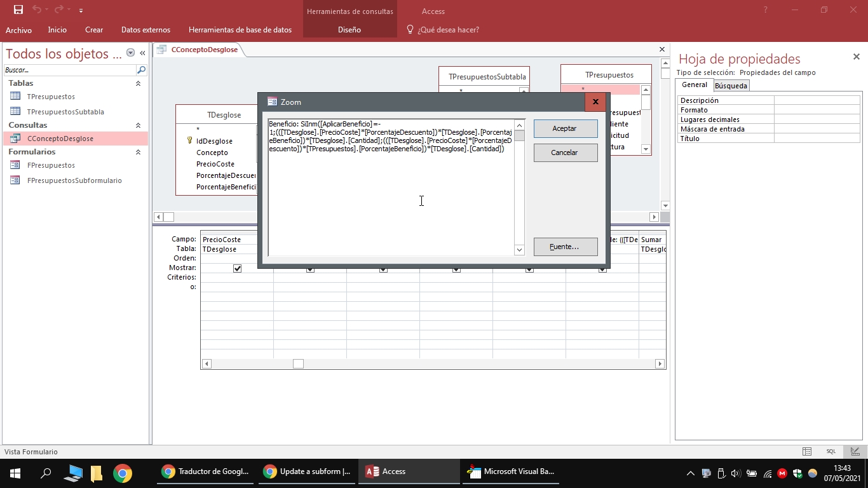Open the FPresupuestosSubformulario form
Image resolution: width=868 pixels, height=488 pixels.
[74, 180]
